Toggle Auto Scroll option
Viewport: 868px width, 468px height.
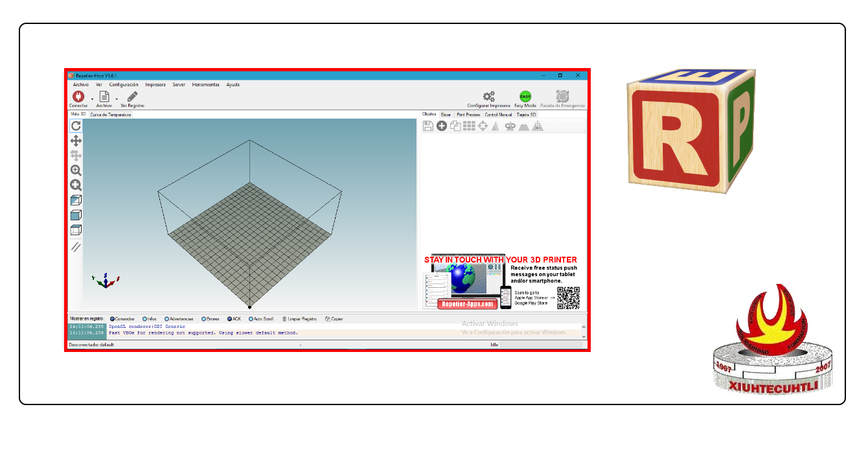(x=261, y=319)
